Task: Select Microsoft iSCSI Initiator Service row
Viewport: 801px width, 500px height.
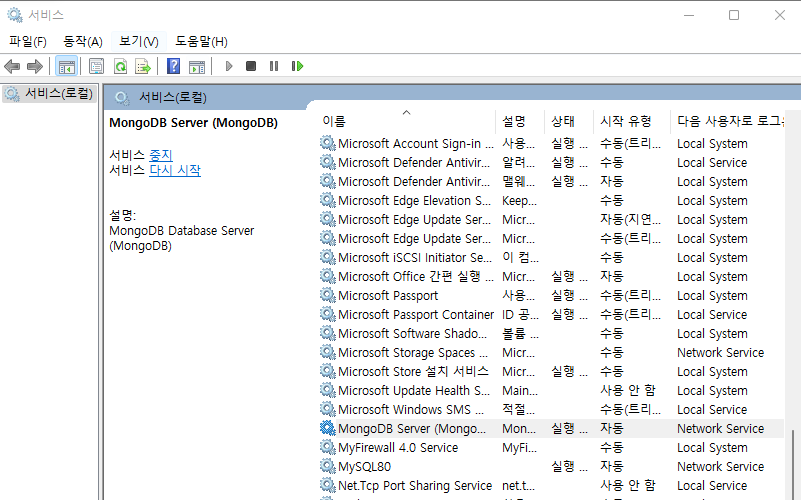Action: click(551, 257)
